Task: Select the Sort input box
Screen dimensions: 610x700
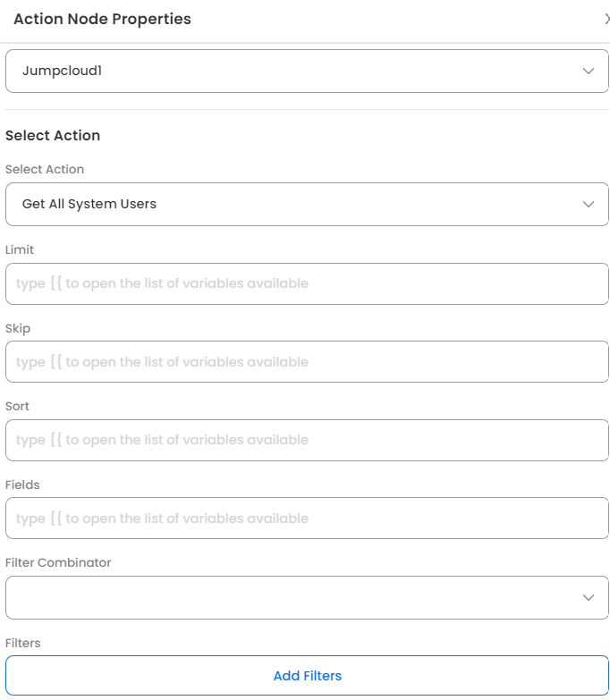Action: (x=307, y=440)
